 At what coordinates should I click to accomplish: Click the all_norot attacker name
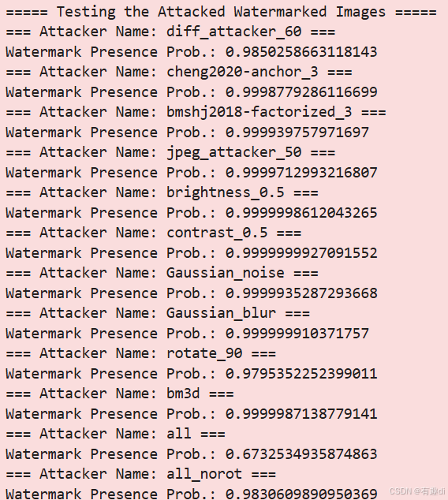(x=204, y=474)
